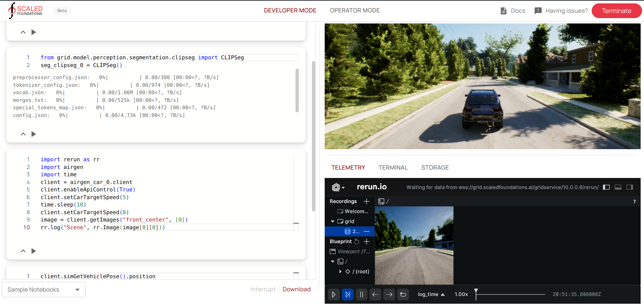Add a new view to the Blueprint
The height and width of the screenshot is (304, 644).
pyautogui.click(x=367, y=241)
